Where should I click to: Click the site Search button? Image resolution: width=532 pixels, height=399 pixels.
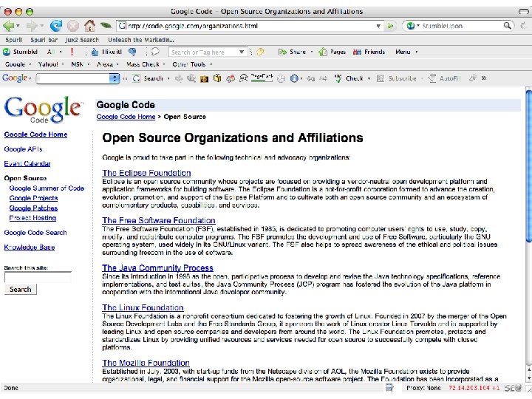21,290
